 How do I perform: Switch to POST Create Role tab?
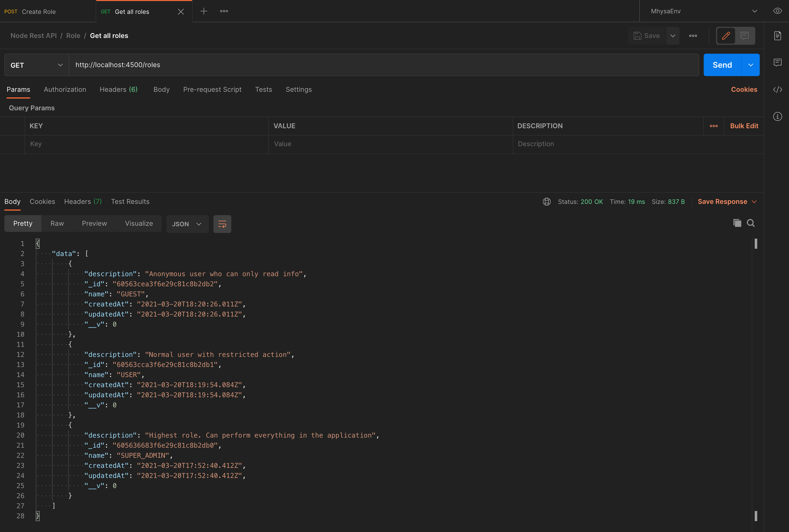pos(48,11)
